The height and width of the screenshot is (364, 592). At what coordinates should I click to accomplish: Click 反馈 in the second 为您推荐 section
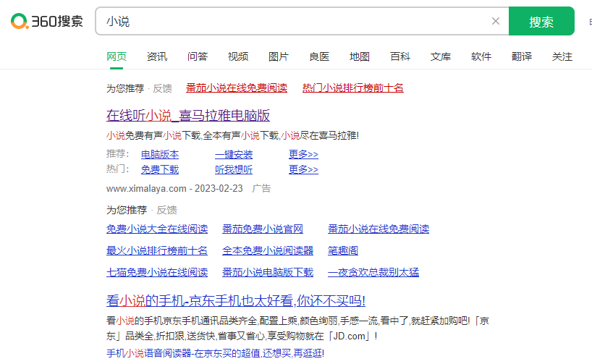tap(167, 210)
